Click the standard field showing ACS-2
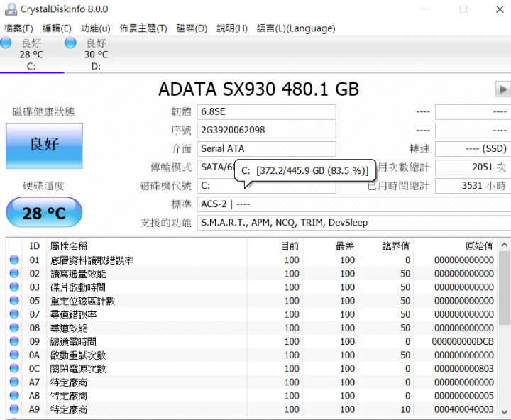Screen dimensions: 511x420 coord(354,204)
